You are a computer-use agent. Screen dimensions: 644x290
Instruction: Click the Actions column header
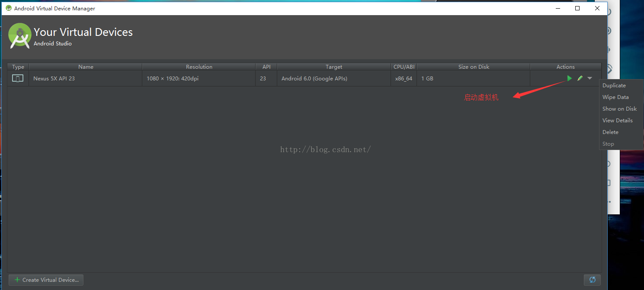click(x=566, y=67)
